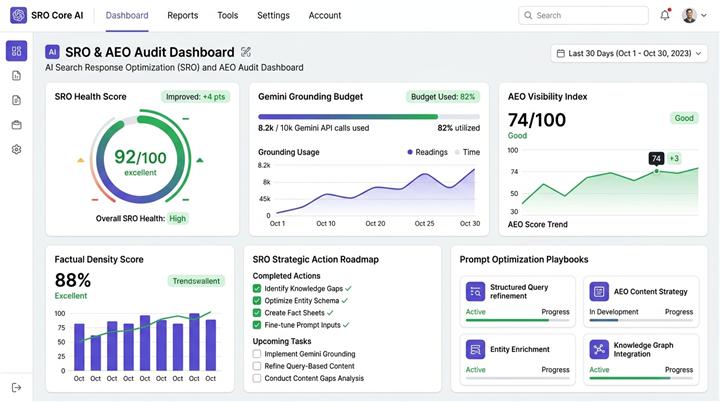Click the Budget Used: 82% badge

(443, 97)
